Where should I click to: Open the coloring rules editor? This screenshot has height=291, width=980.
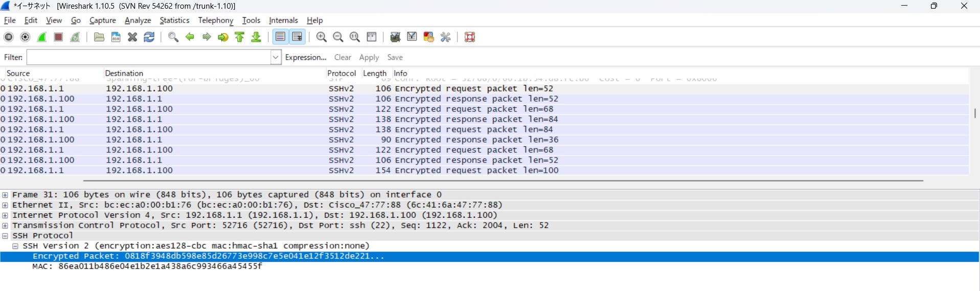(x=429, y=37)
